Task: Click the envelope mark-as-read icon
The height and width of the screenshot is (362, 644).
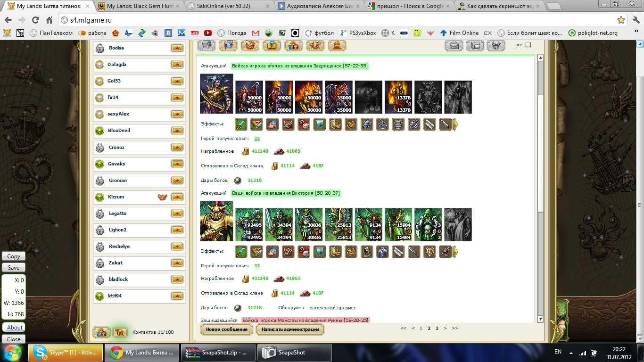Action: point(454,46)
